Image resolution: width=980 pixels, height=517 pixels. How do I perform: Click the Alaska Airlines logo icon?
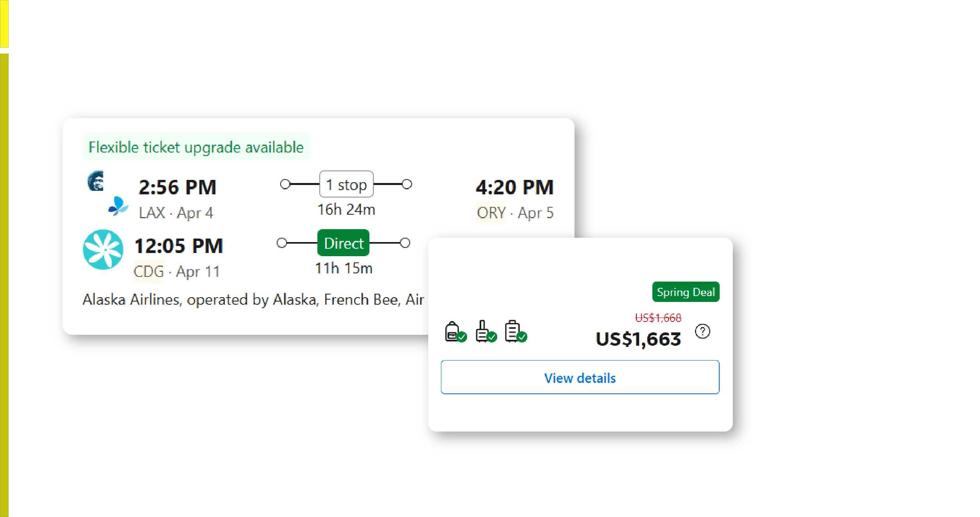click(x=96, y=181)
